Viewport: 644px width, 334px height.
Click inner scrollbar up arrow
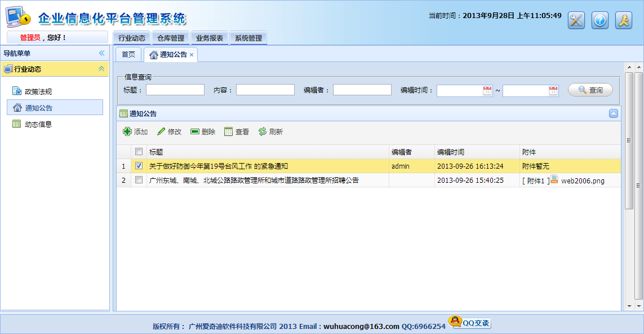point(629,67)
